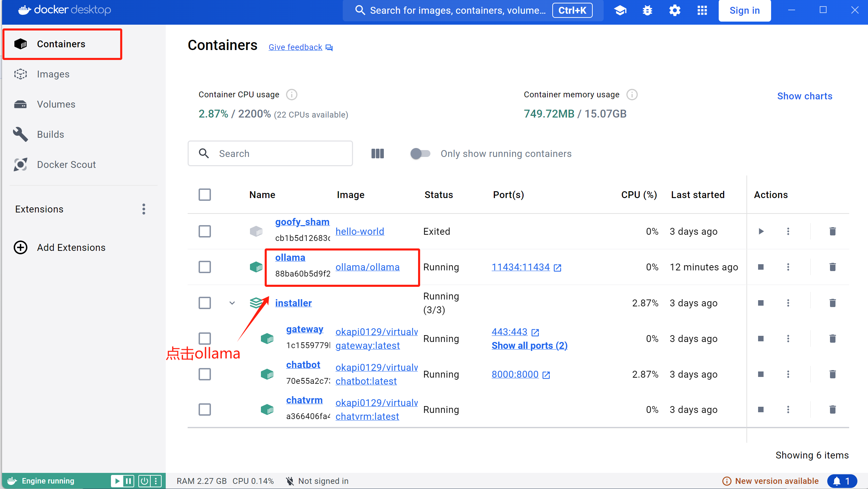The height and width of the screenshot is (489, 868).
Task: Pause engine via status bar pause icon
Action: click(x=128, y=481)
